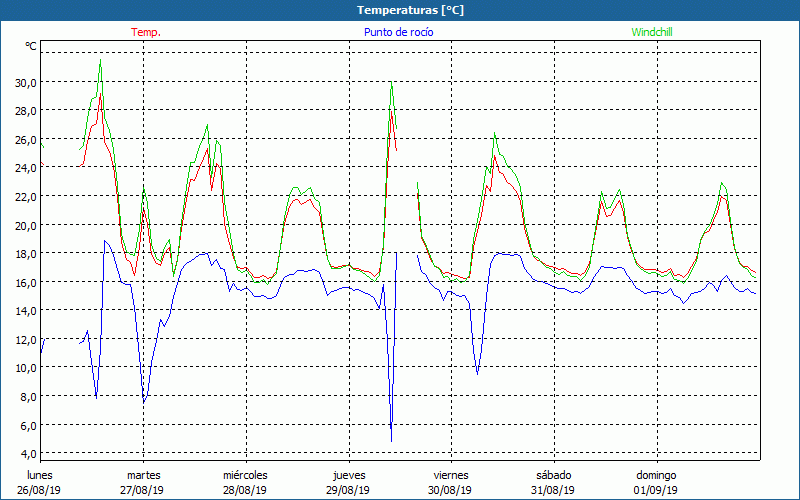
Task: Click the dew point minimum spike on jueves
Action: 391,440
